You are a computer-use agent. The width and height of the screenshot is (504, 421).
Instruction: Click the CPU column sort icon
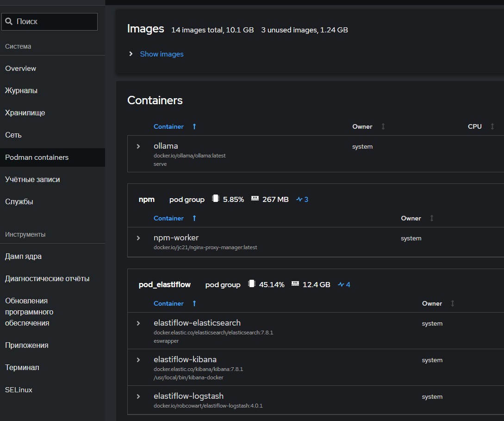492,126
